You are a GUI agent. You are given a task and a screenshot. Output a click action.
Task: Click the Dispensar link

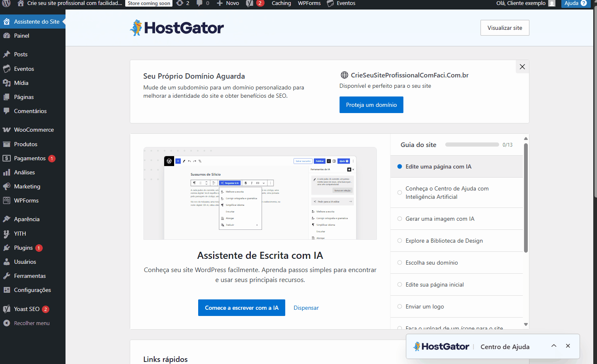pos(306,308)
